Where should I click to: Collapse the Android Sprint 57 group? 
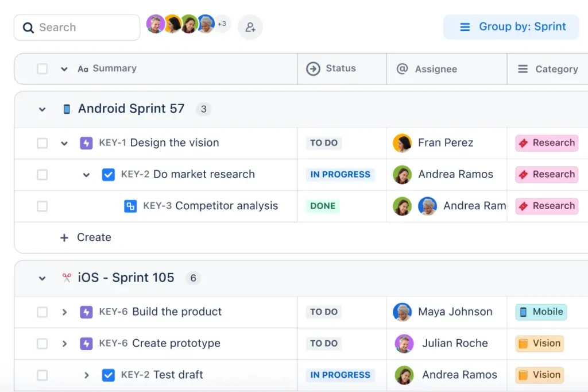point(41,109)
